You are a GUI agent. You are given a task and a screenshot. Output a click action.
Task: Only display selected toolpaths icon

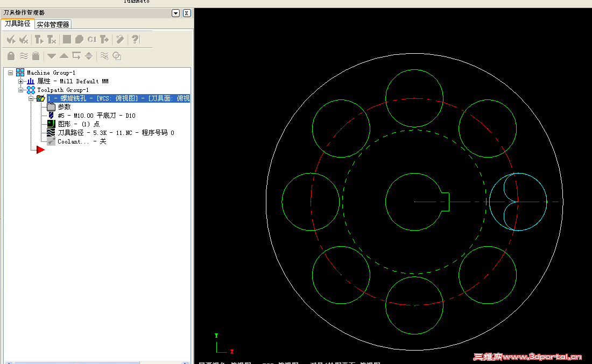point(104,56)
